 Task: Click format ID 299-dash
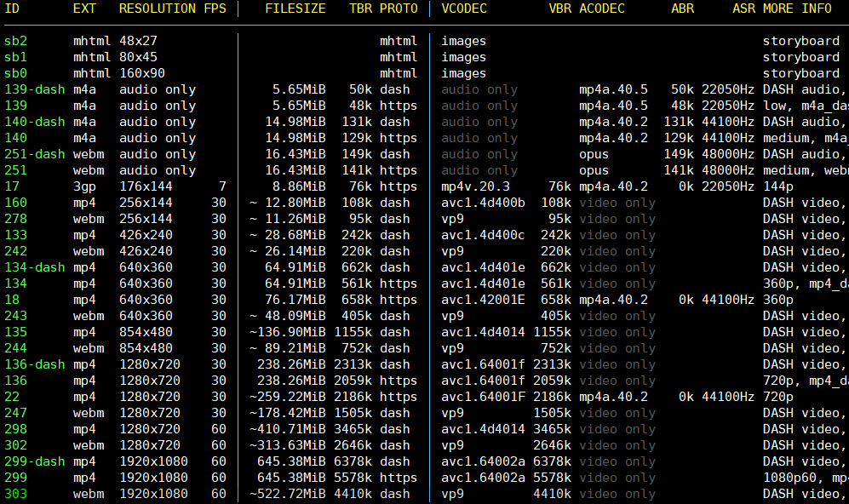[35, 461]
